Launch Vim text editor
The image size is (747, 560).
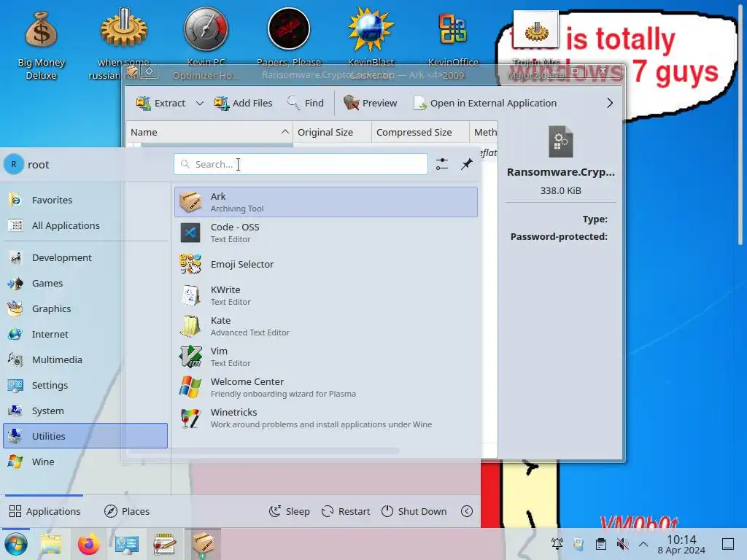326,357
